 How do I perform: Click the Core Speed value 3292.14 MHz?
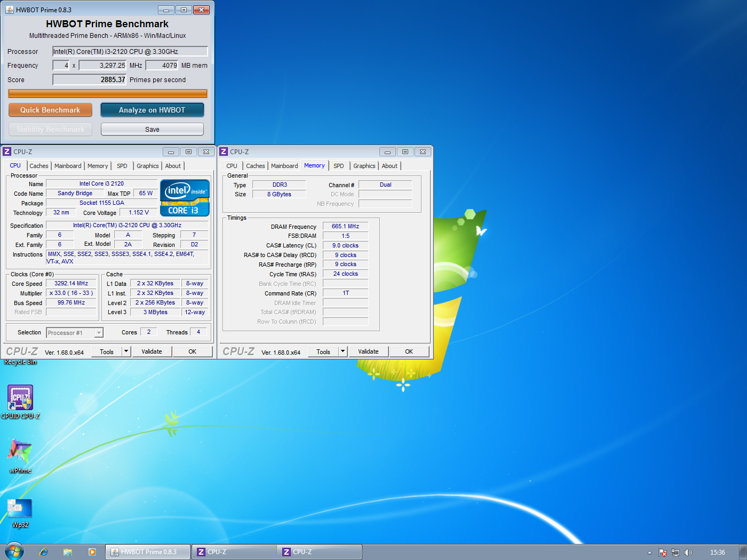[x=71, y=283]
